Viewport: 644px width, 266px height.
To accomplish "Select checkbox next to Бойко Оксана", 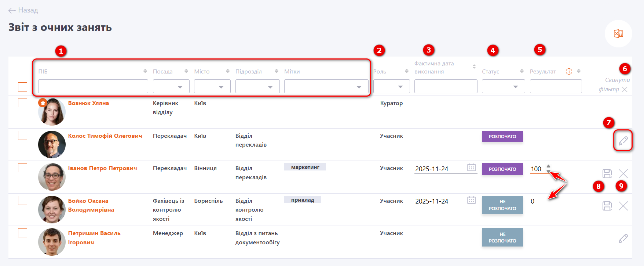I will 23,201.
